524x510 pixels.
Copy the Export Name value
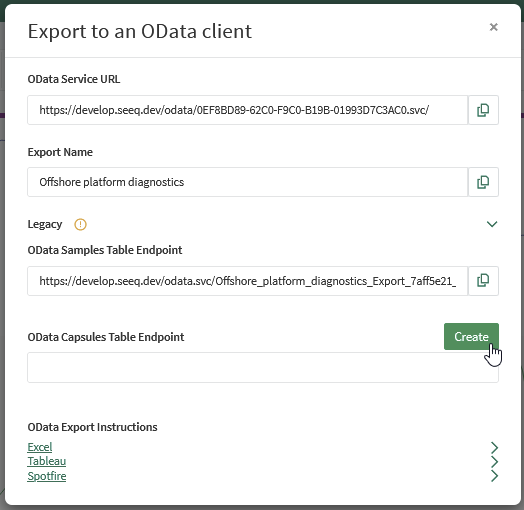(x=483, y=182)
